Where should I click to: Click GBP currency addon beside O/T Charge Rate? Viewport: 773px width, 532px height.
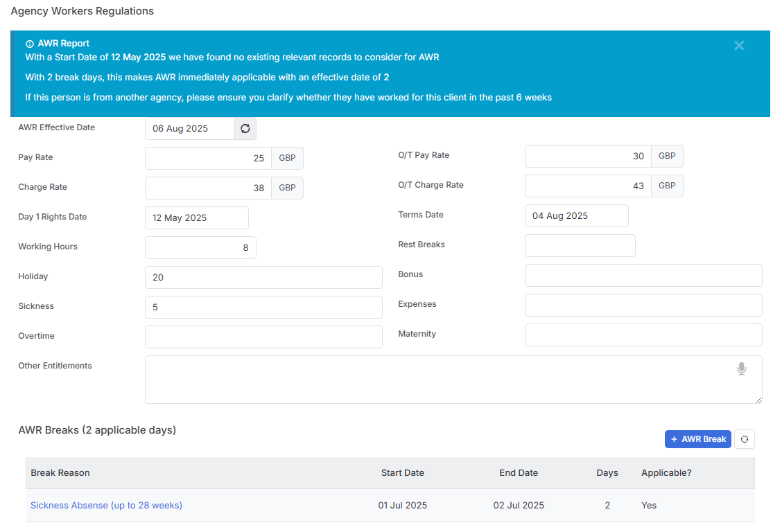tap(667, 186)
